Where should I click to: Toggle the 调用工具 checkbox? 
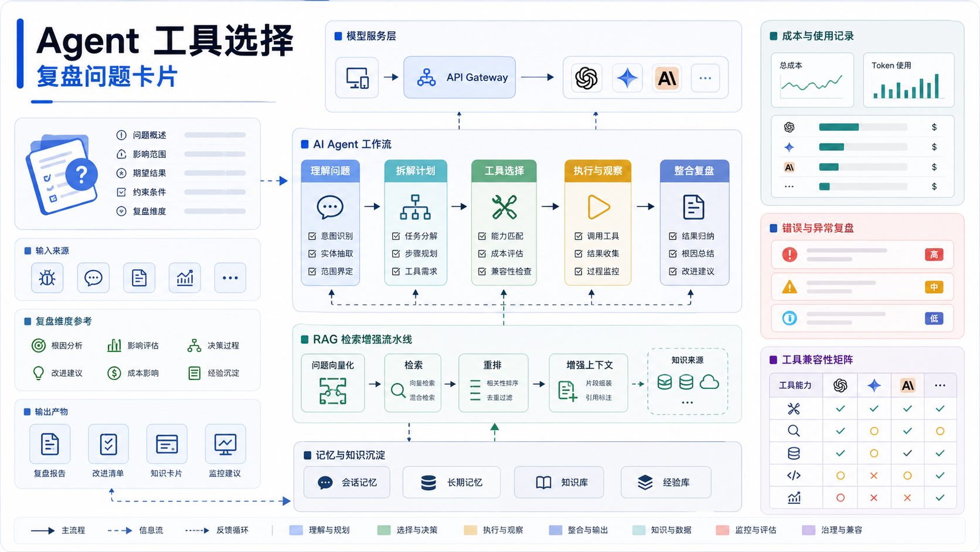click(579, 236)
